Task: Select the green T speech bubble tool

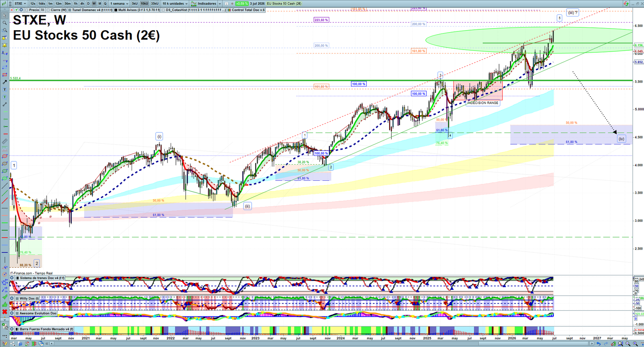Action: pos(4,97)
